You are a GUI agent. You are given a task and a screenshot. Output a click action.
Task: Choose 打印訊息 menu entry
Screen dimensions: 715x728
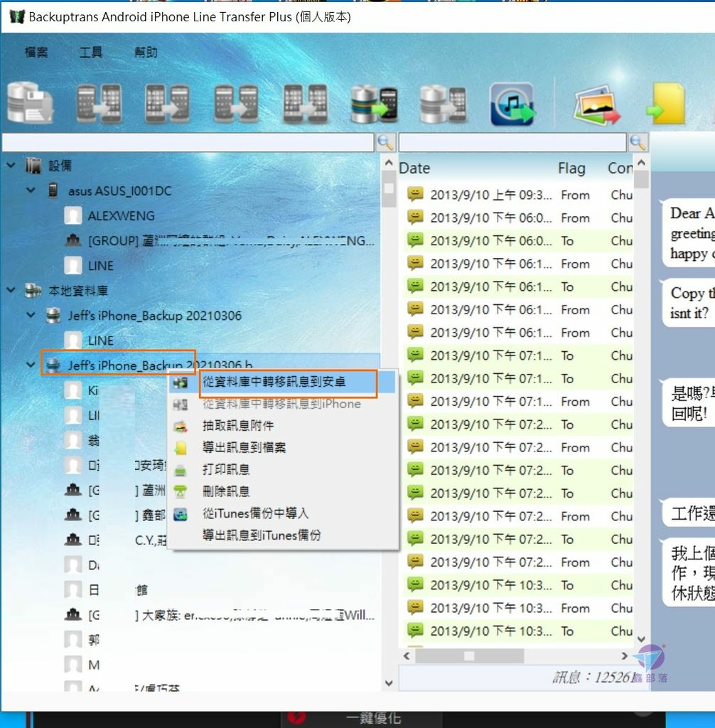281,469
